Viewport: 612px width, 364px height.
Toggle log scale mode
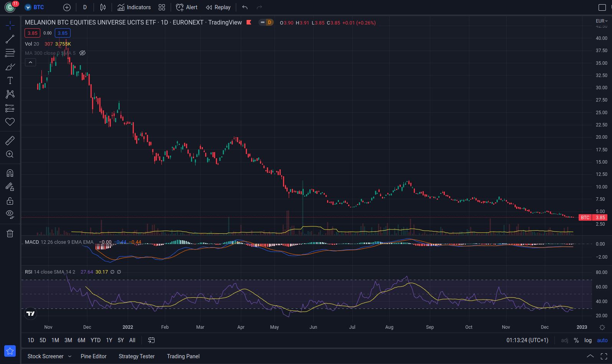coord(588,340)
